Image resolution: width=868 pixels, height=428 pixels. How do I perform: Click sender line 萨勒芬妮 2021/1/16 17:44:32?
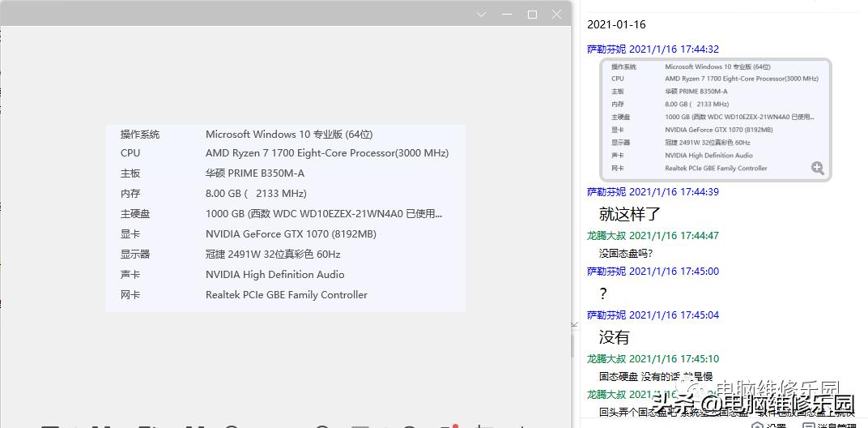(653, 49)
